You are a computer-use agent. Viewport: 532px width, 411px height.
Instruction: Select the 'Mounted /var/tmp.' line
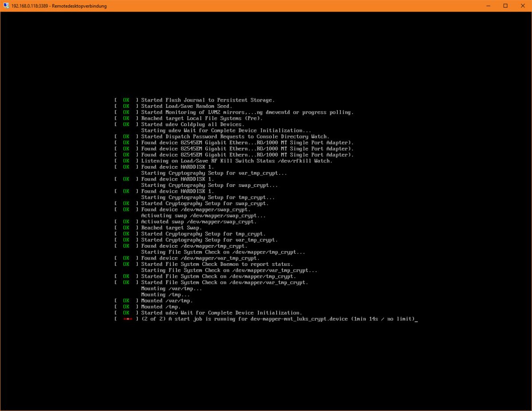click(167, 301)
